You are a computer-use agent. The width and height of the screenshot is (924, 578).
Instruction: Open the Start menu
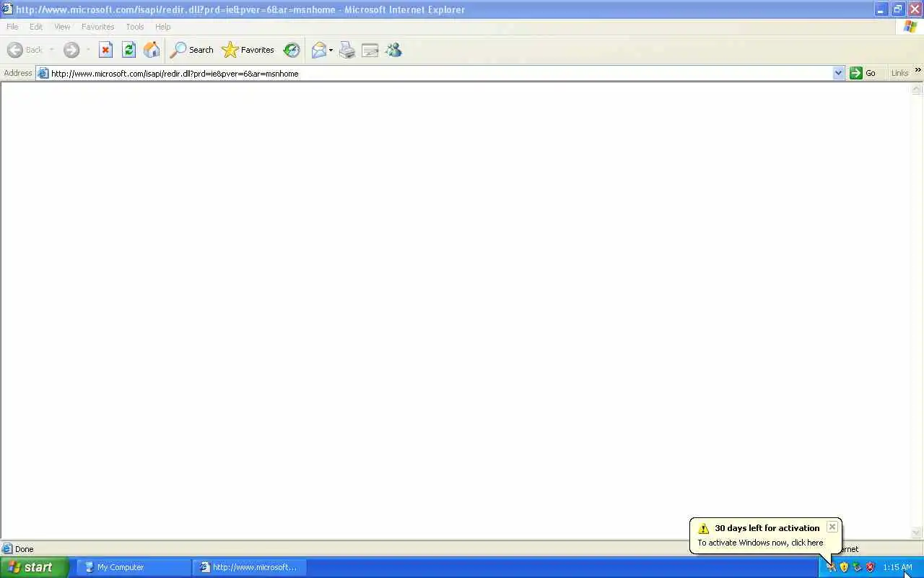(34, 567)
